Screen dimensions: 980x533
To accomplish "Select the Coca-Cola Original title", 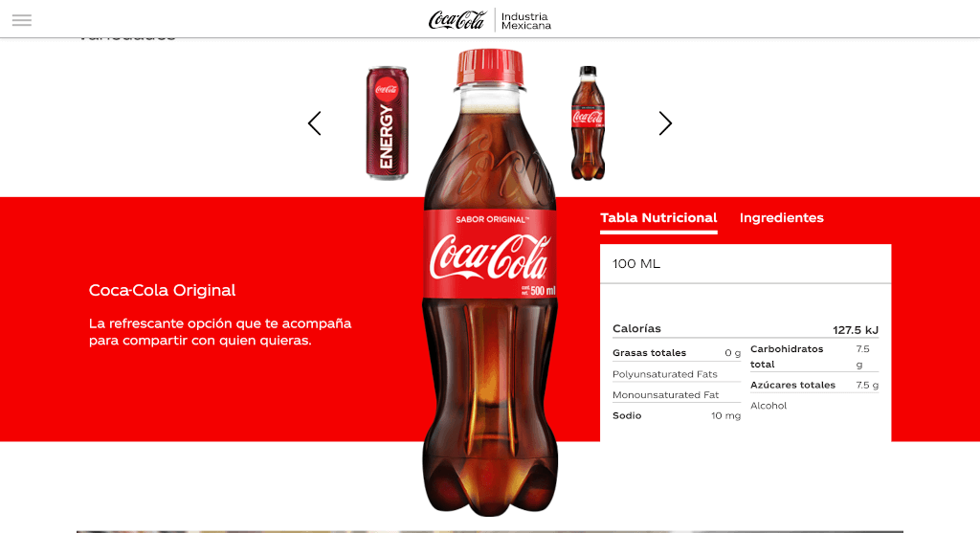I will pos(162,290).
